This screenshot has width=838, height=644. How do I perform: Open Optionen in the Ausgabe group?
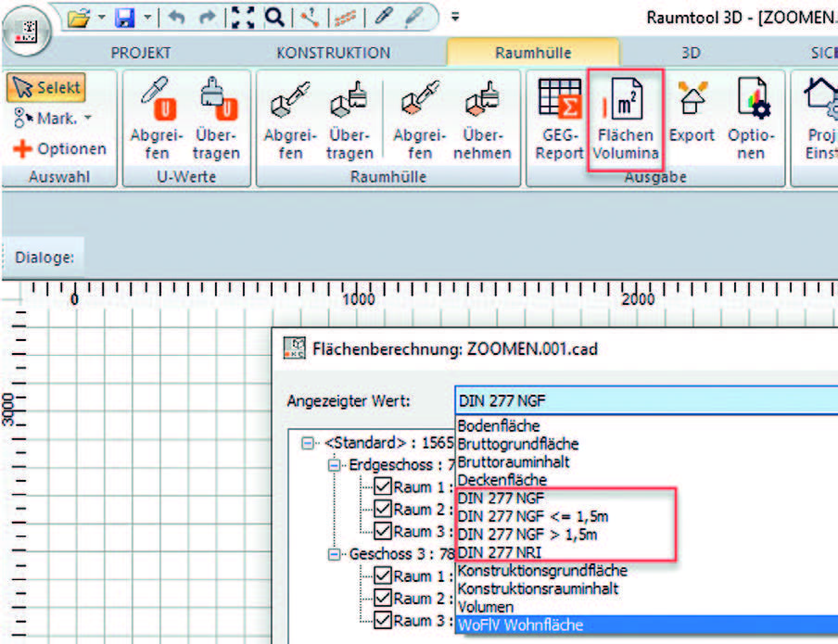[751, 119]
